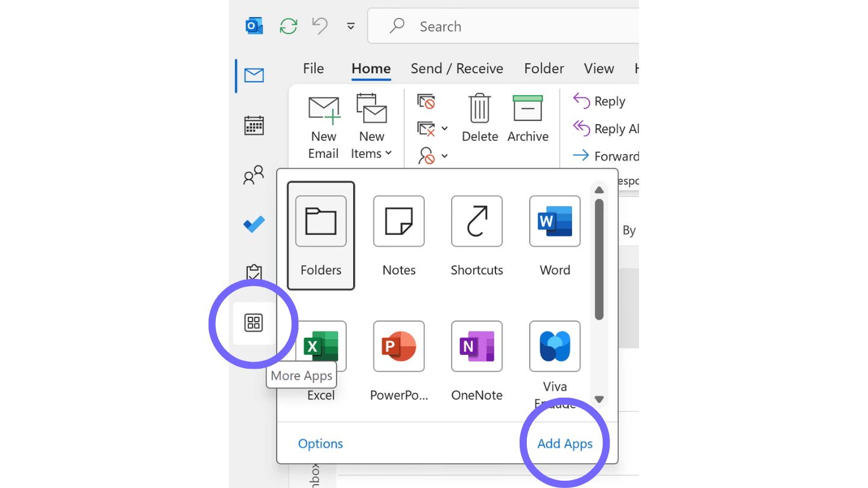
Task: Select the Folders app tile
Action: pyautogui.click(x=321, y=236)
